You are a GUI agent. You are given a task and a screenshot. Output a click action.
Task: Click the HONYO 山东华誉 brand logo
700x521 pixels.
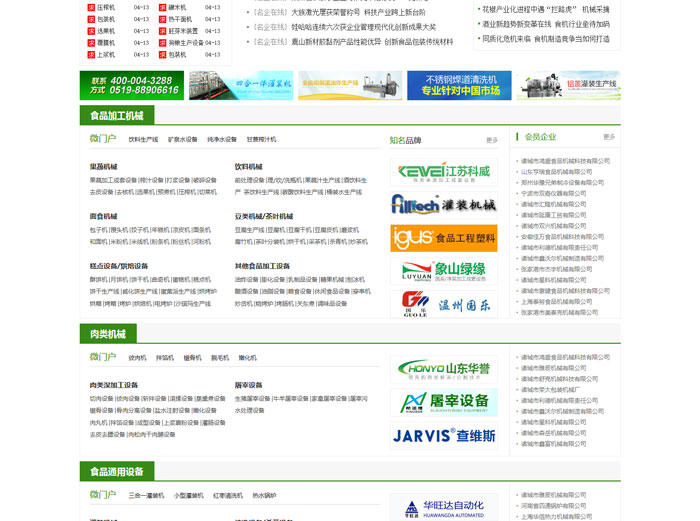pyautogui.click(x=443, y=369)
